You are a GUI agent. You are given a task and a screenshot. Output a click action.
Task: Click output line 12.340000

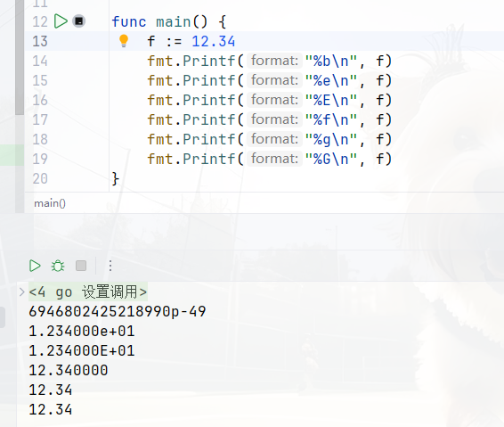click(x=69, y=370)
